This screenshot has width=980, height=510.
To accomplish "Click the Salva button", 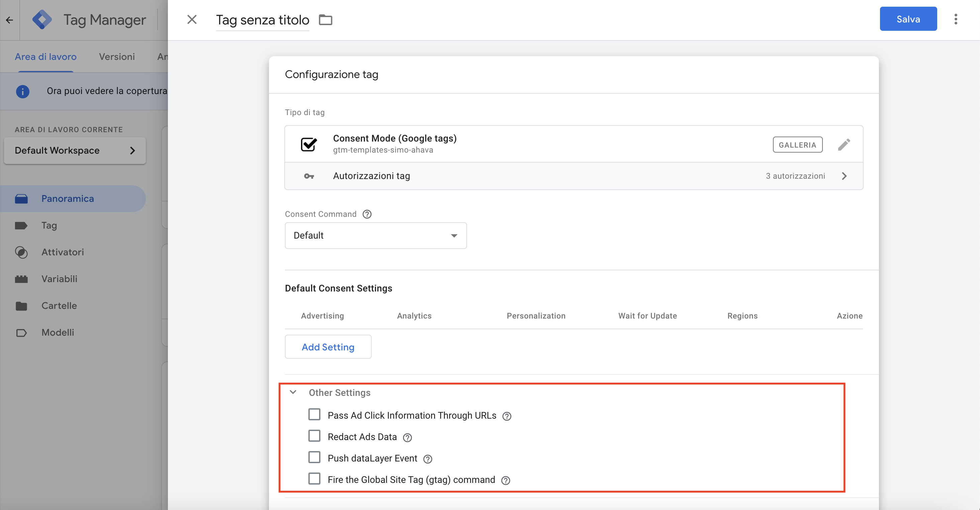I will tap(908, 19).
